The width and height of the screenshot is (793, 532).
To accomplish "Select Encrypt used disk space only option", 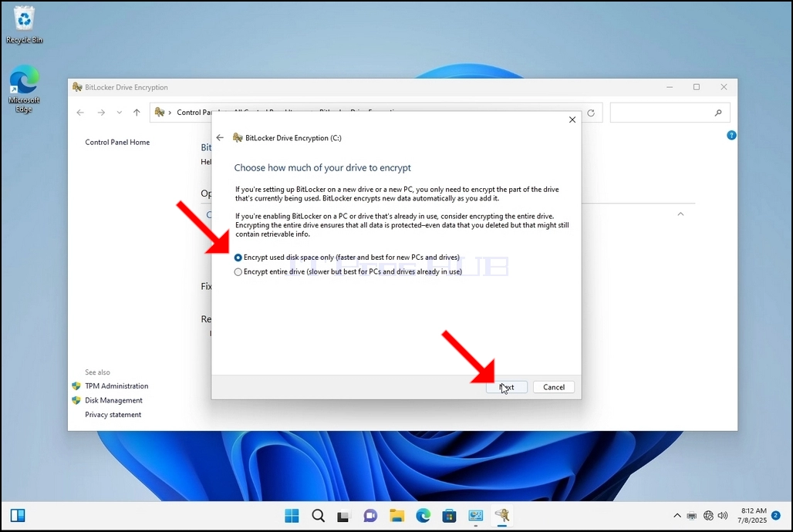I will [346, 258].
